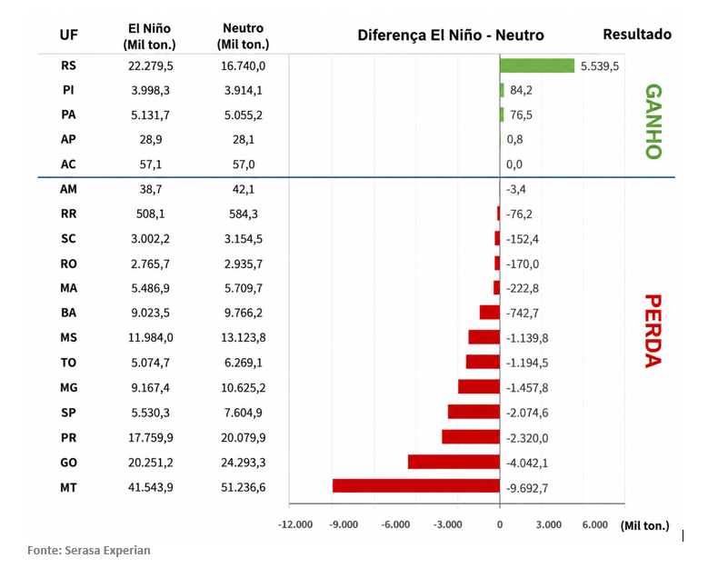
Task: Select the "AP" state label
Action: pyautogui.click(x=68, y=139)
